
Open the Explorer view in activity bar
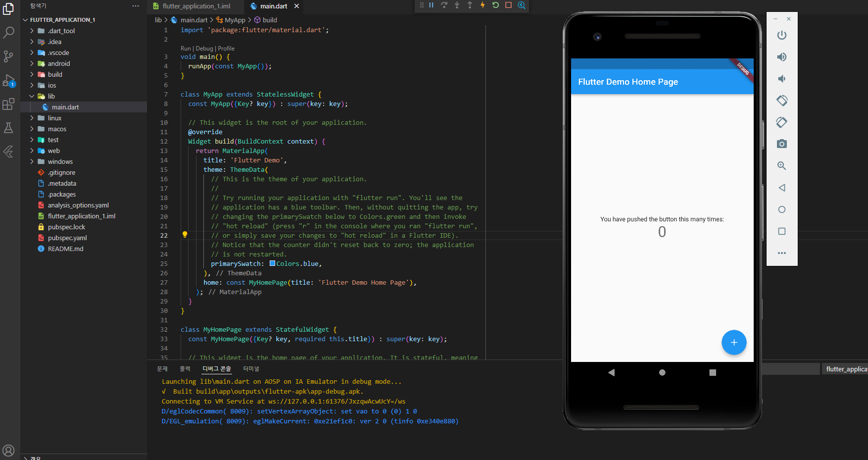[8, 8]
